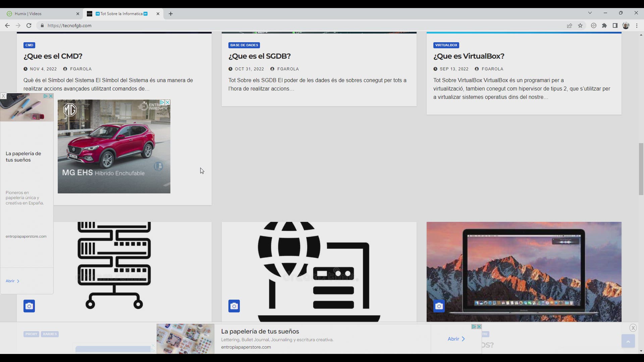The image size is (644, 362).
Task: Click the page vertical scrollbar thumb
Action: tap(641, 169)
